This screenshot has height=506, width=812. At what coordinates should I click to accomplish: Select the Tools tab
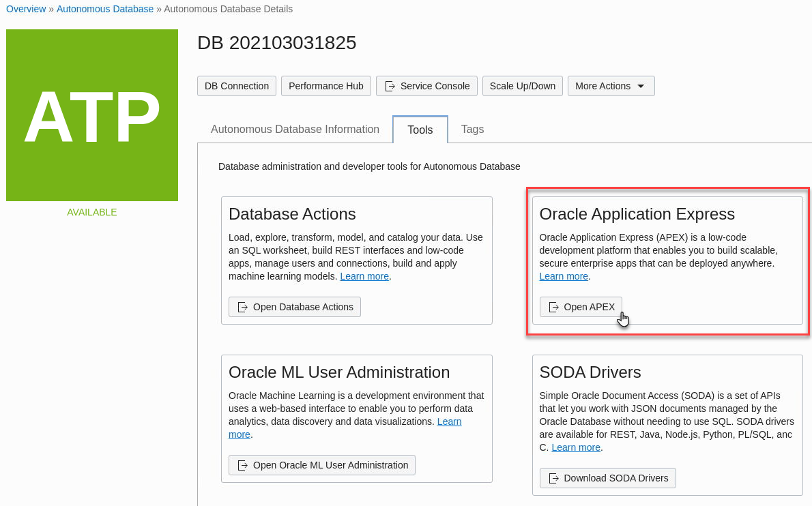pyautogui.click(x=420, y=130)
